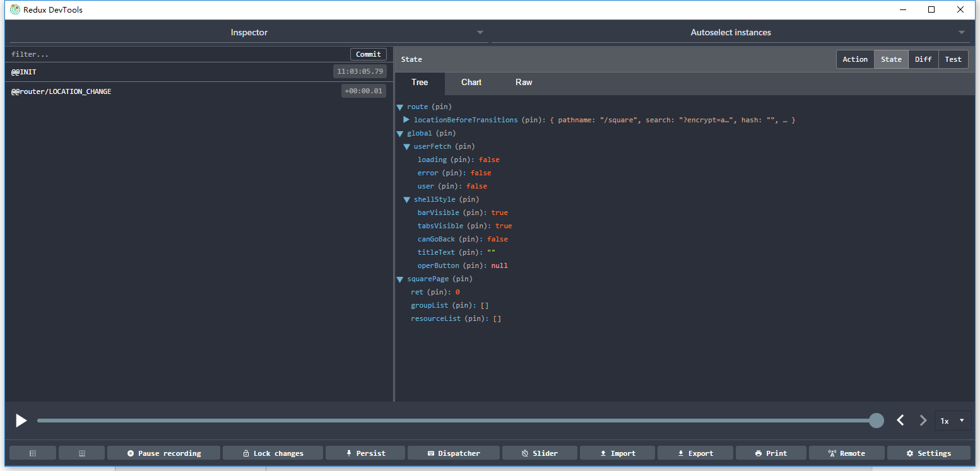
Task: Click the groupList key
Action: coord(430,306)
